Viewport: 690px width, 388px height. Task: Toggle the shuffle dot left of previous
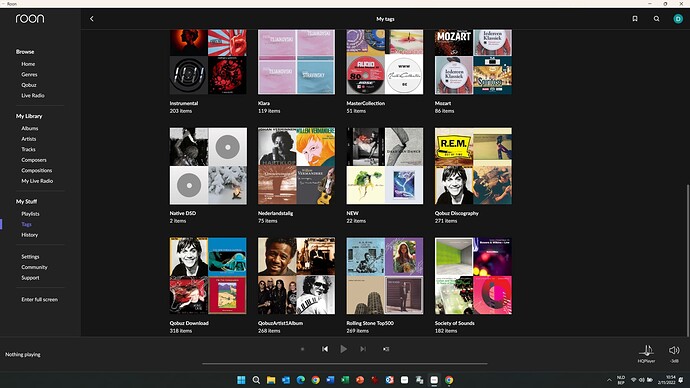tap(302, 349)
